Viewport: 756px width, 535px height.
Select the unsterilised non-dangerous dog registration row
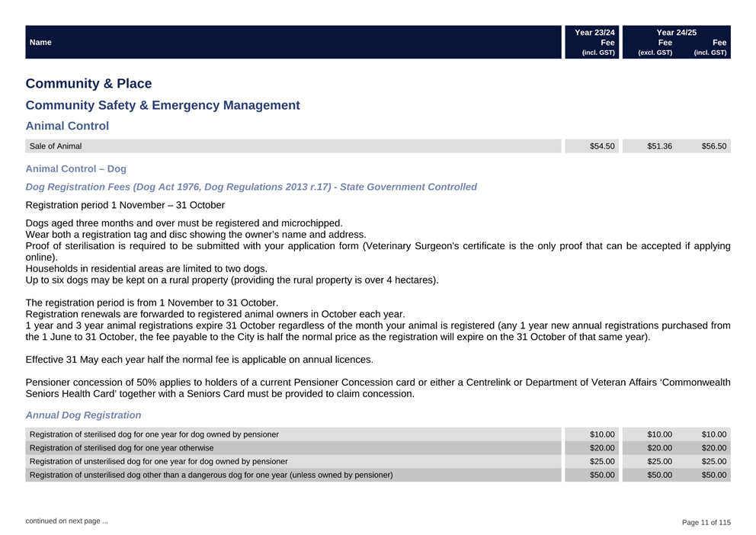pos(210,476)
